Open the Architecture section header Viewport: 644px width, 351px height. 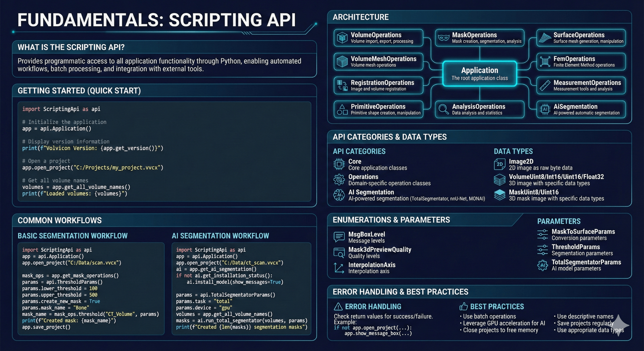pos(360,17)
